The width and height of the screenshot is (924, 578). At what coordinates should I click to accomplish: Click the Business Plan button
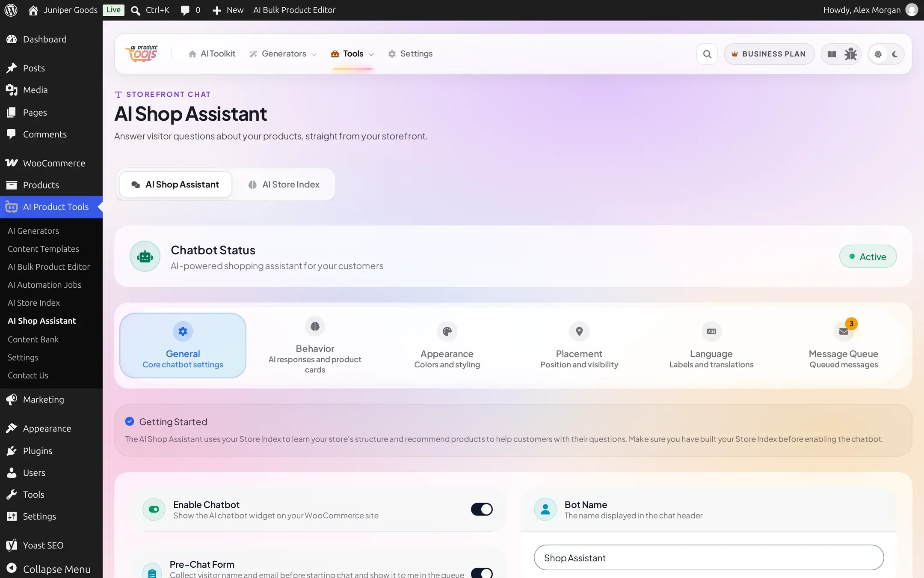(769, 54)
